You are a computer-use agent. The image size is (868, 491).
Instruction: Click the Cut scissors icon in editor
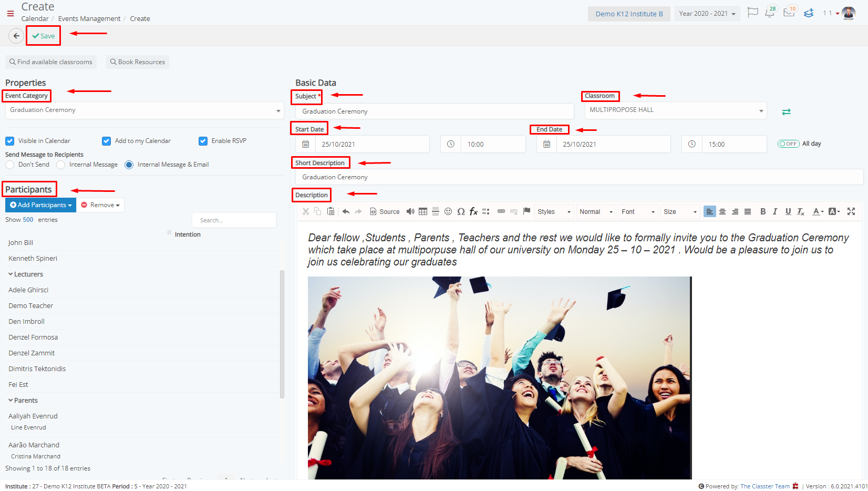306,211
